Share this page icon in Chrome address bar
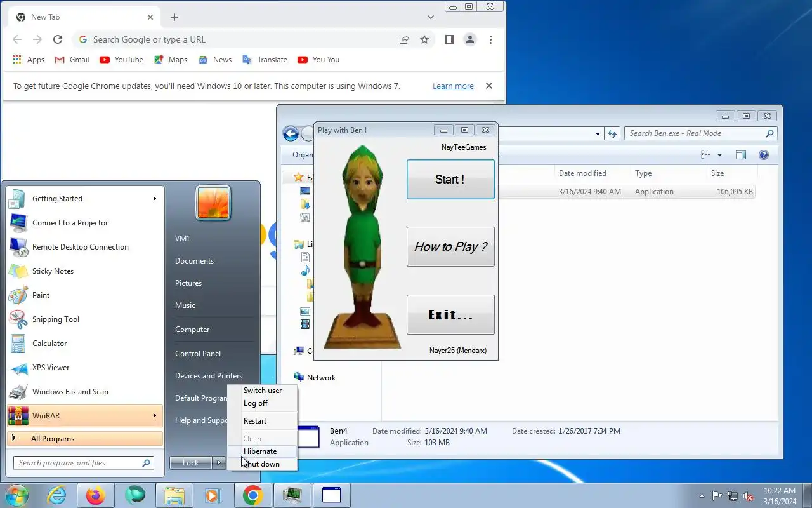812x508 pixels. [x=404, y=39]
